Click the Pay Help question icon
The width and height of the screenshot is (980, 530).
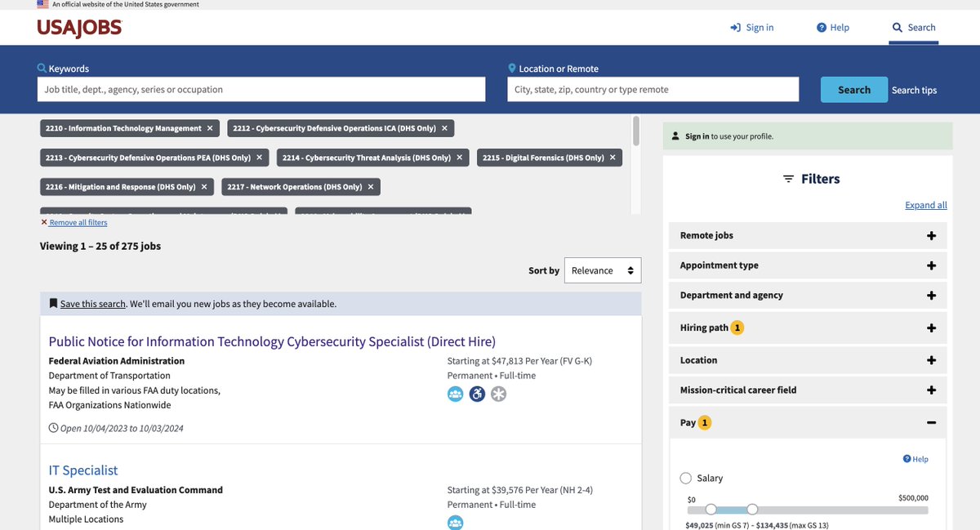[x=906, y=459]
